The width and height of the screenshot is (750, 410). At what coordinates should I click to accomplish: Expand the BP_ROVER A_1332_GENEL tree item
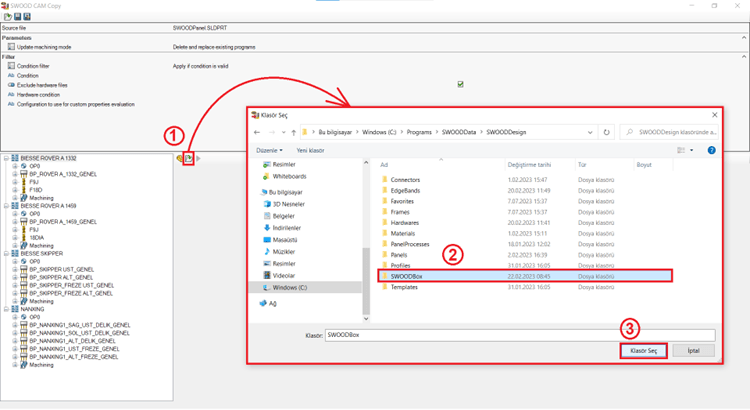click(15, 174)
